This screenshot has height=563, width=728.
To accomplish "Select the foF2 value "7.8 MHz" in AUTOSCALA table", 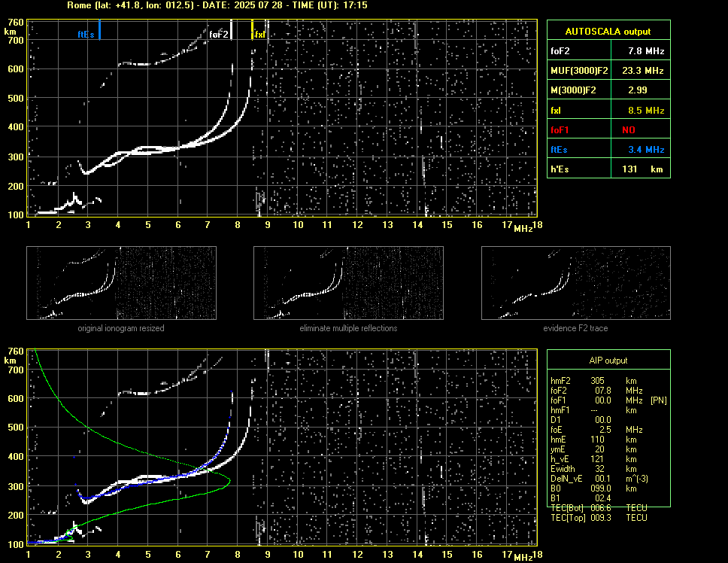I will click(x=646, y=51).
